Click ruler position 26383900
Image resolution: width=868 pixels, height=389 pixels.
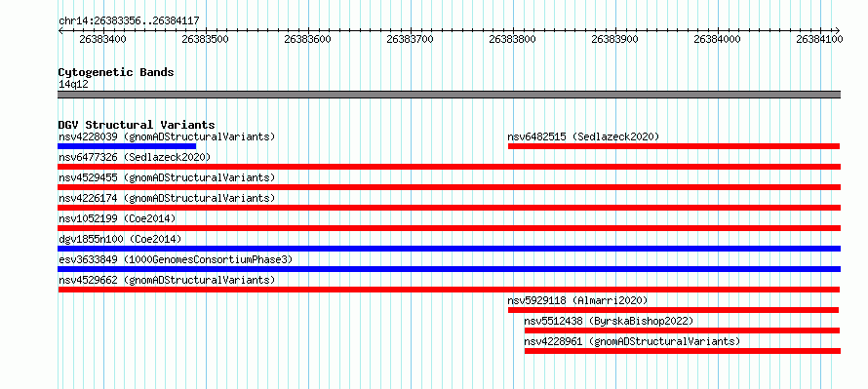pos(615,39)
